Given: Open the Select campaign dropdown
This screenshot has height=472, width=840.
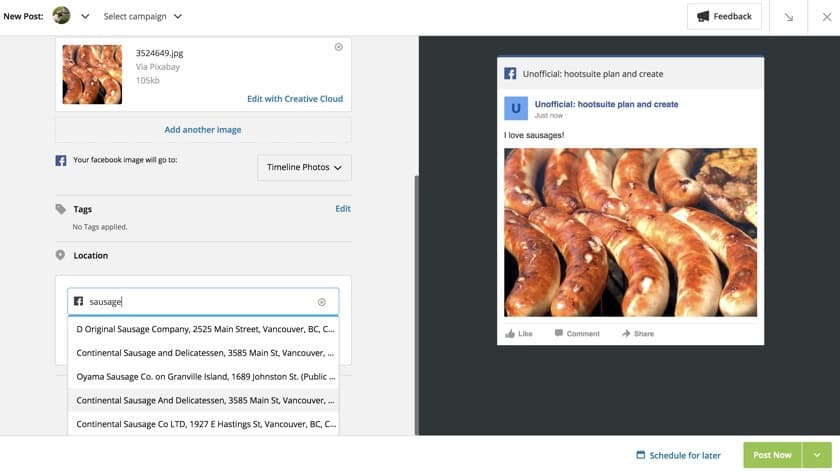Looking at the screenshot, I should tap(142, 17).
